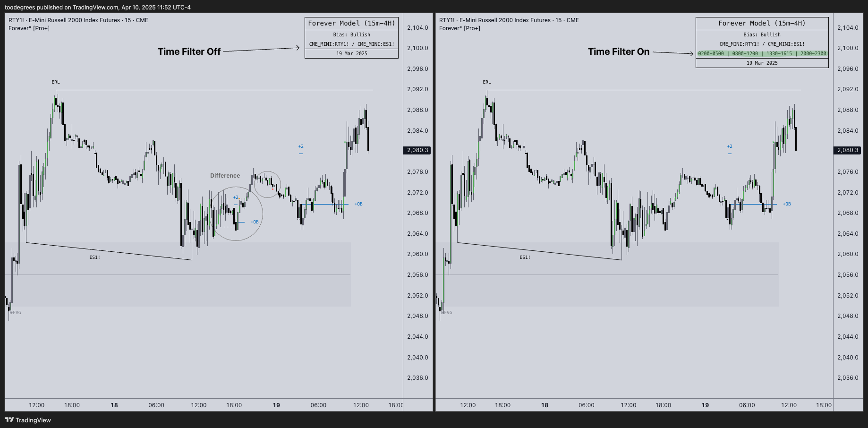This screenshot has height=428, width=868.
Task: Click FVG label at left chart bottom
Action: click(16, 313)
